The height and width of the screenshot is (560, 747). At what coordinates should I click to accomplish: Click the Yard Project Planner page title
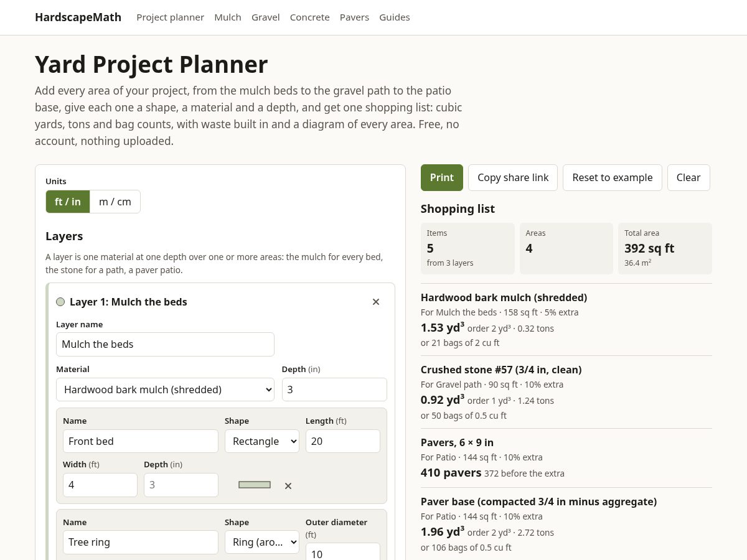tap(151, 65)
